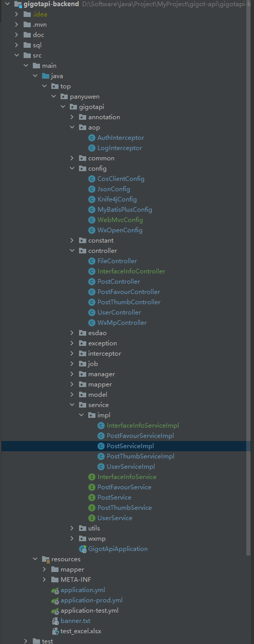The image size is (254, 644).
Task: Expand the mapper folder under resources
Action: 45,569
